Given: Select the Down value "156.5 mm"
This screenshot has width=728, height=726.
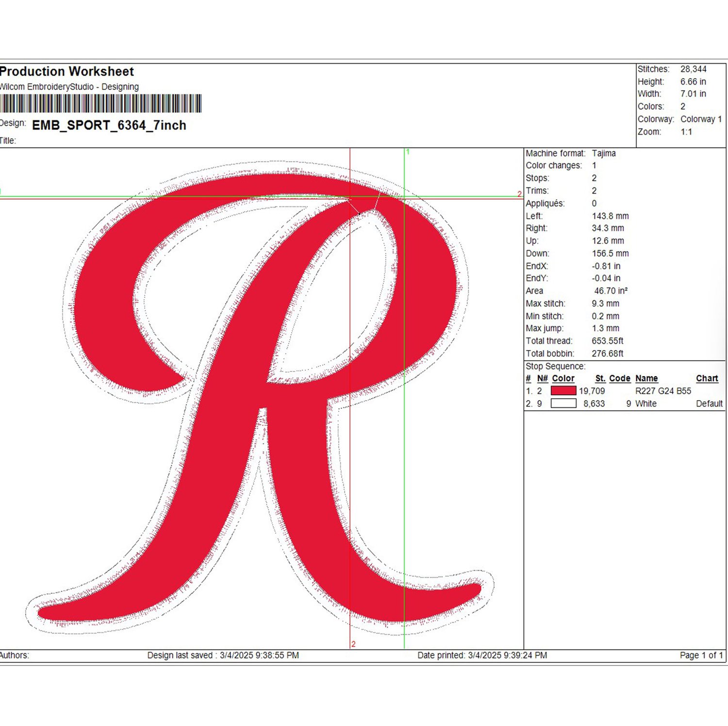Looking at the screenshot, I should click(x=610, y=253).
